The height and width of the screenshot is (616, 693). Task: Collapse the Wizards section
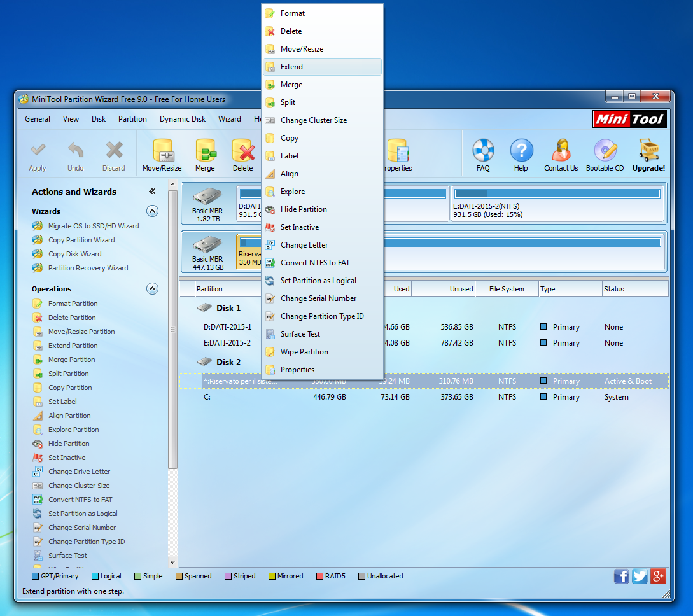(x=152, y=211)
